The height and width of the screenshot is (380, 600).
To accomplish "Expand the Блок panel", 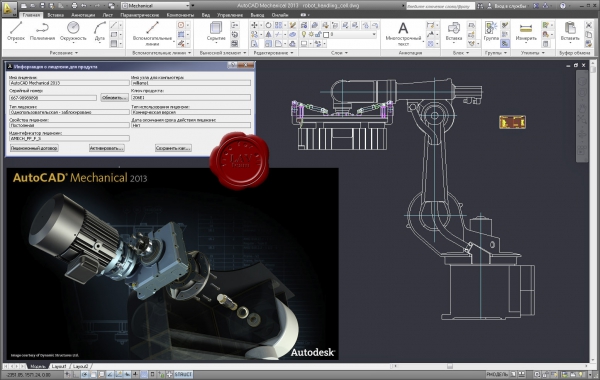I will click(x=461, y=53).
